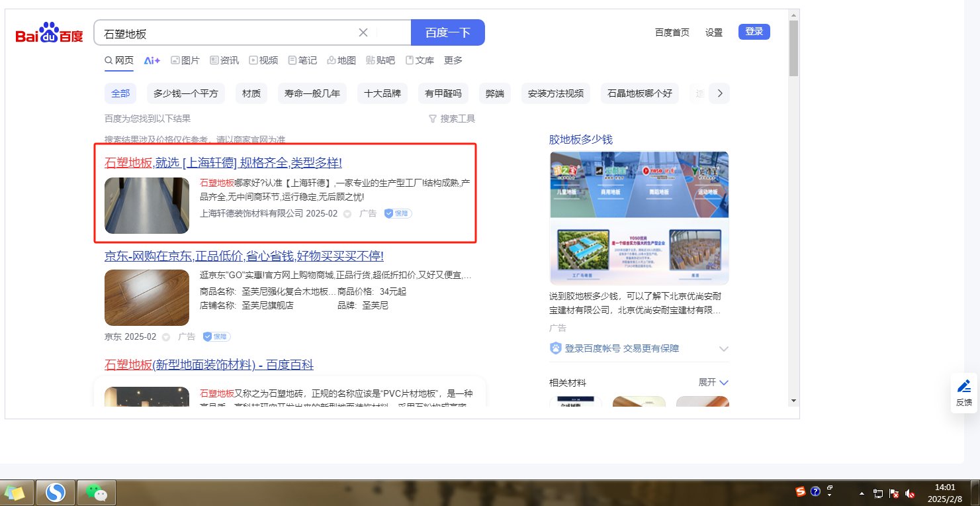Select the 多少钱一个平方 filter chip
The height and width of the screenshot is (506, 980).
(186, 93)
